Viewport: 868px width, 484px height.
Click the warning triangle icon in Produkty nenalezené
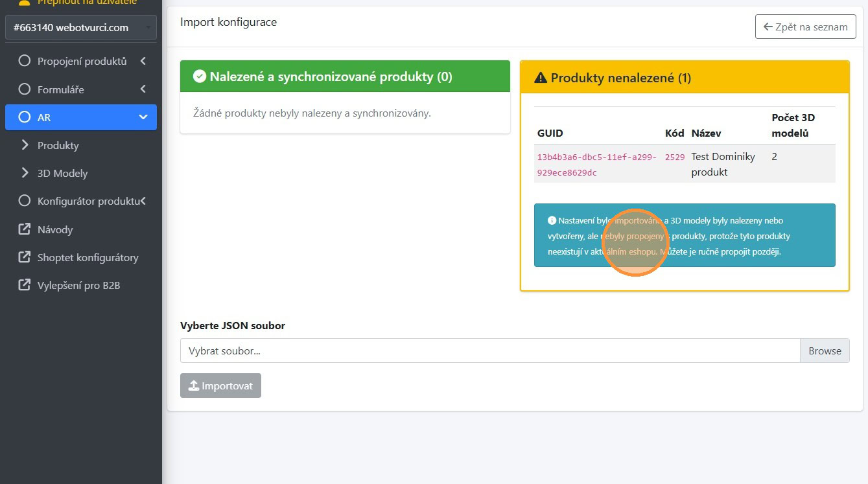[x=541, y=78]
